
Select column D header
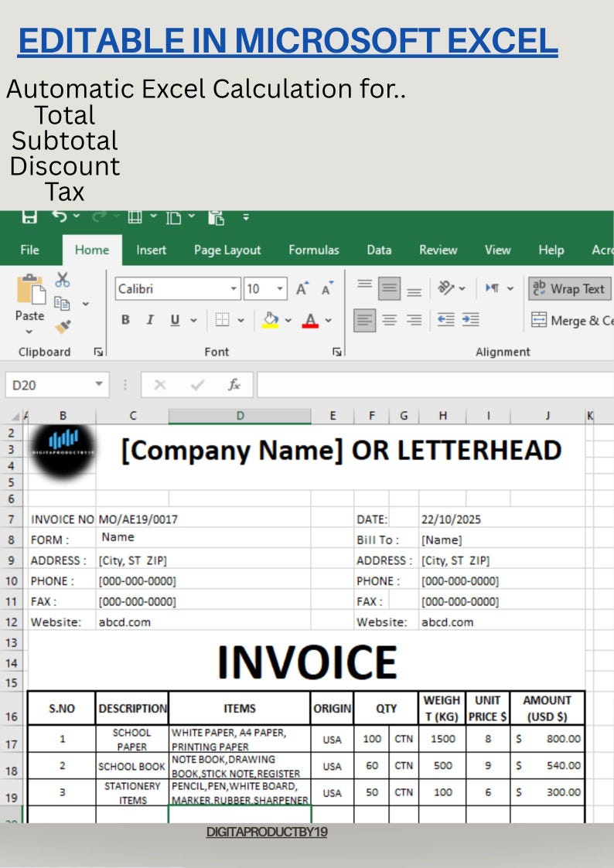coord(240,416)
